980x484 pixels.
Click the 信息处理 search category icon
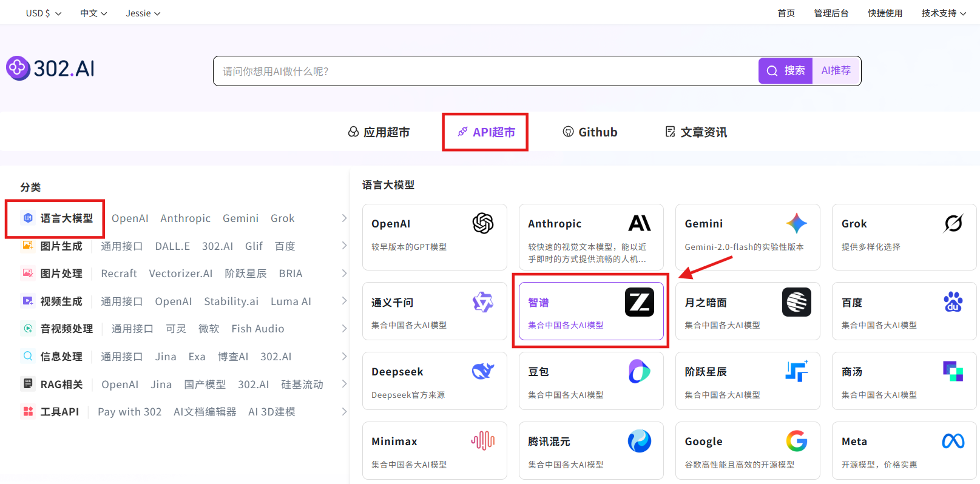pos(28,356)
